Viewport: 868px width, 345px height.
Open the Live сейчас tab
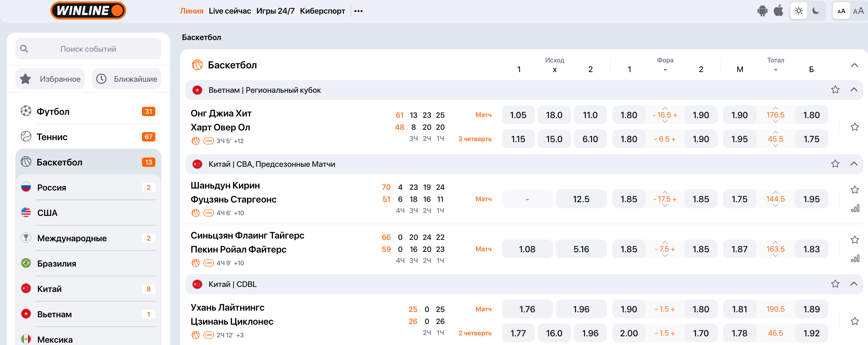point(229,11)
